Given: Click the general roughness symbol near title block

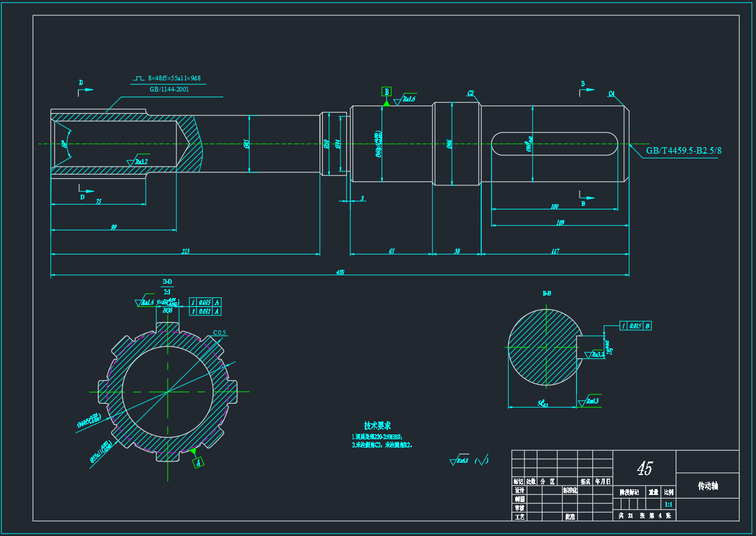Looking at the screenshot, I should 459,460.
